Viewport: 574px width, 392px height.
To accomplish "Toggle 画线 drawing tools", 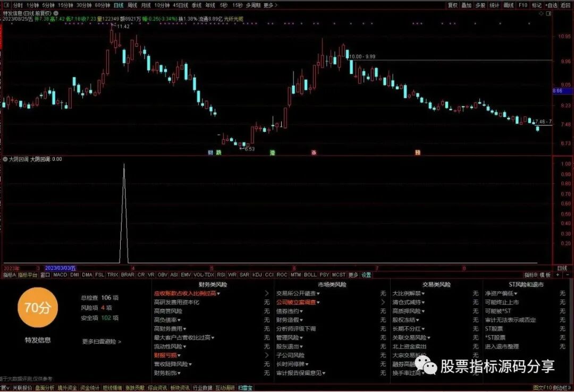I will coord(509,5).
